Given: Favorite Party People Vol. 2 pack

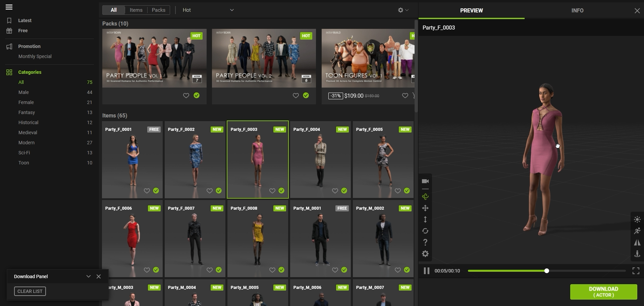Looking at the screenshot, I should click(x=296, y=96).
